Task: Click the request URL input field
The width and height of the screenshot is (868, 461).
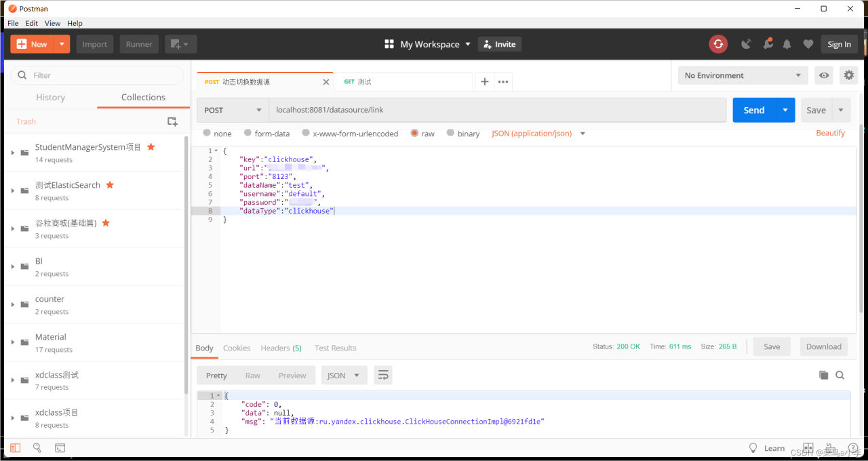Action: pos(498,110)
